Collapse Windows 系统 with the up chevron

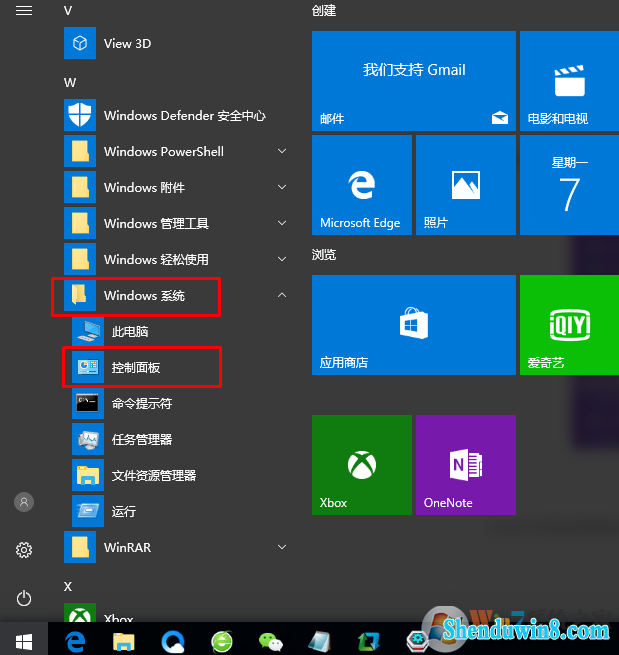click(x=282, y=295)
